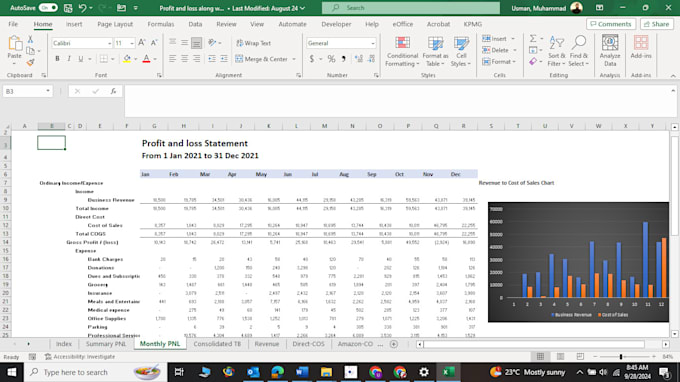The height and width of the screenshot is (382, 680).
Task: Expand the Name Box dropdown arrow
Action: [x=48, y=91]
